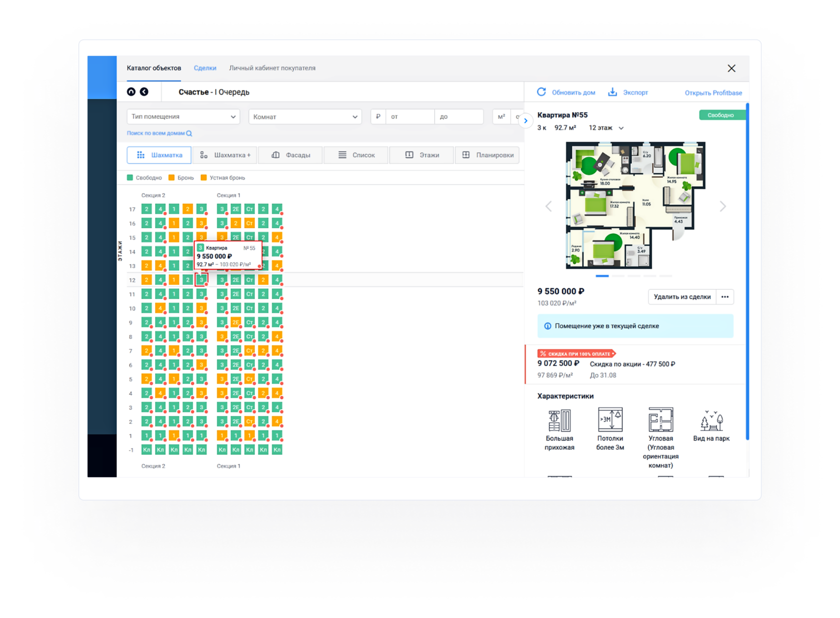Select the 2Е cell on floor 11
The width and height of the screenshot is (840, 618).
tap(236, 294)
